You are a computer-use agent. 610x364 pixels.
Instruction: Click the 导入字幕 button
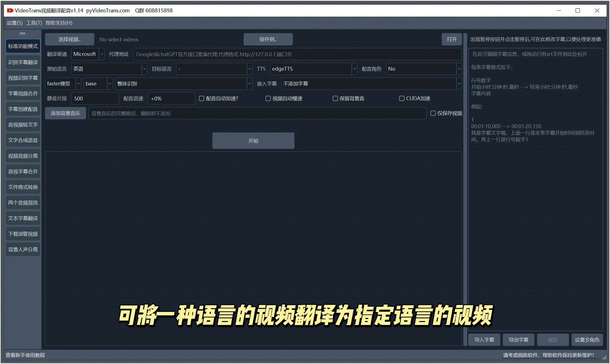pos(484,340)
